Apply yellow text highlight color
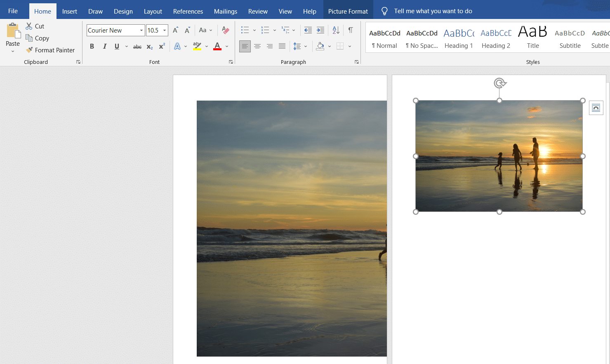This screenshot has height=364, width=610. (197, 46)
